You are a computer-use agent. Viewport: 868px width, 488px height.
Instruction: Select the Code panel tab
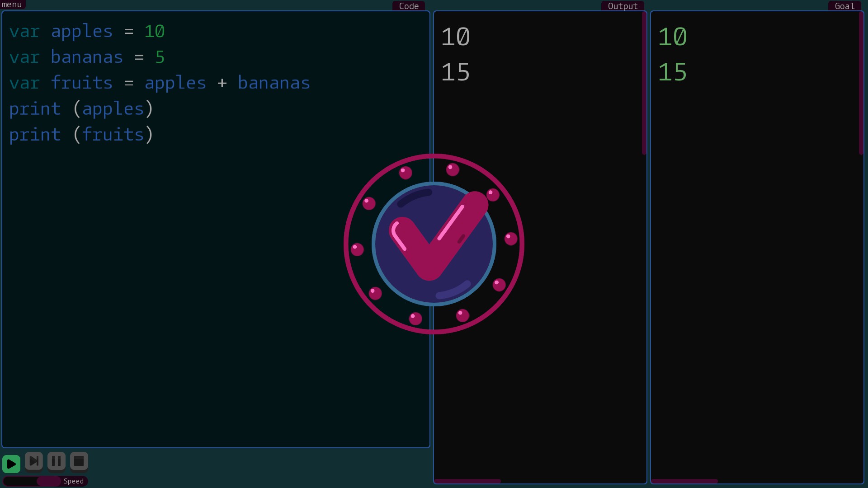(408, 6)
